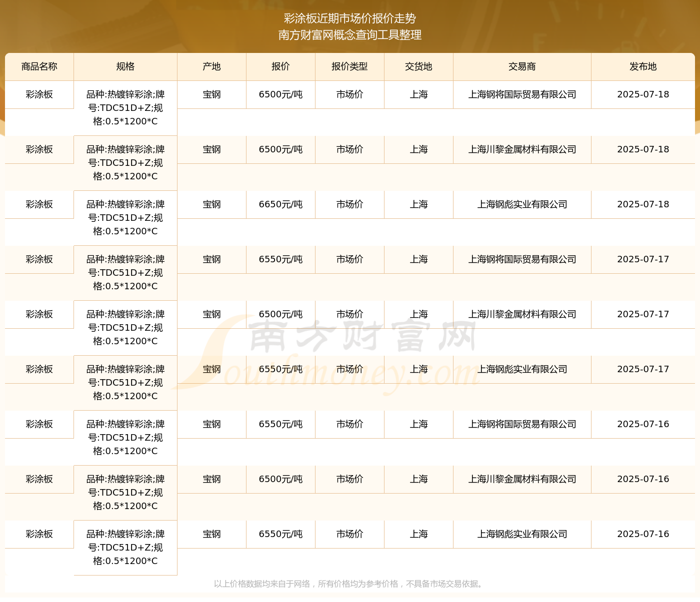Viewport: 700px width, 602px height.
Task: Click the 规格 column header
Action: (125, 66)
